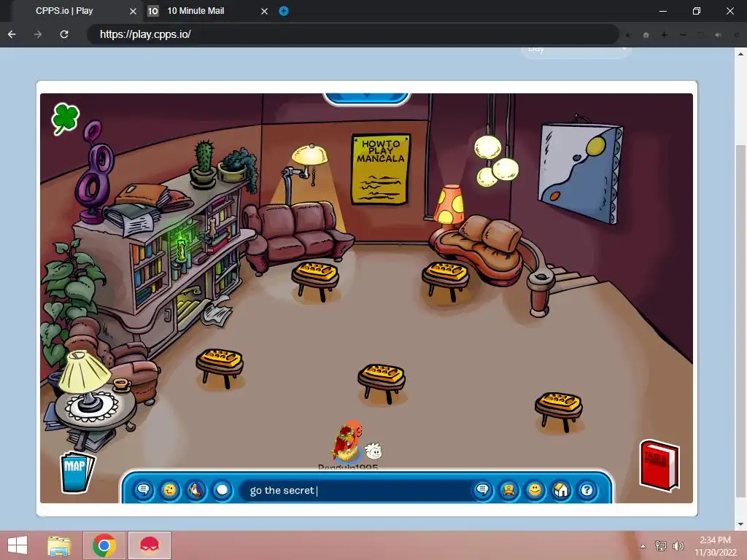This screenshot has width=747, height=560.
Task: Click the browser back arrow
Action: [12, 34]
